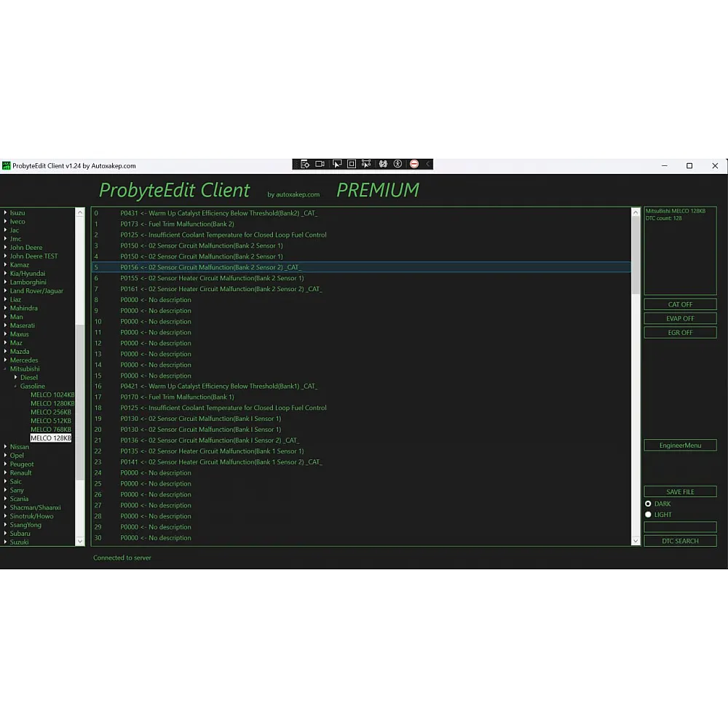The width and height of the screenshot is (728, 728).
Task: Select row 16 with code P0421
Action: point(218,387)
